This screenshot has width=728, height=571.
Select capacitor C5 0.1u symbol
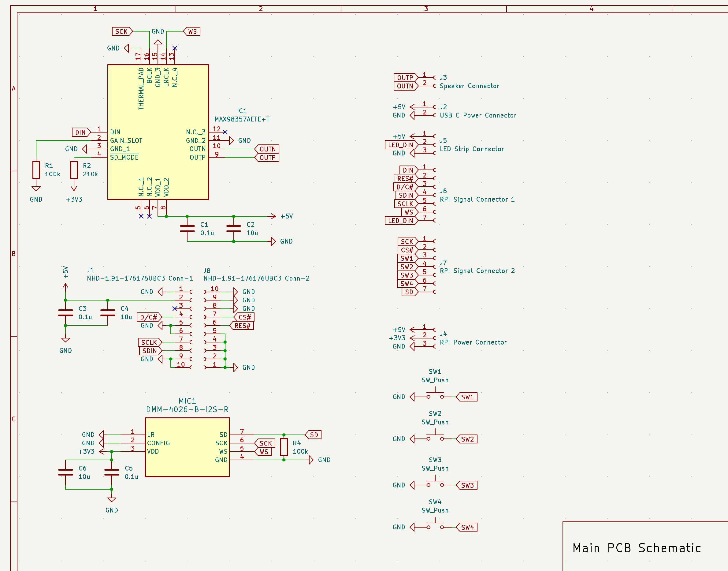[112, 472]
